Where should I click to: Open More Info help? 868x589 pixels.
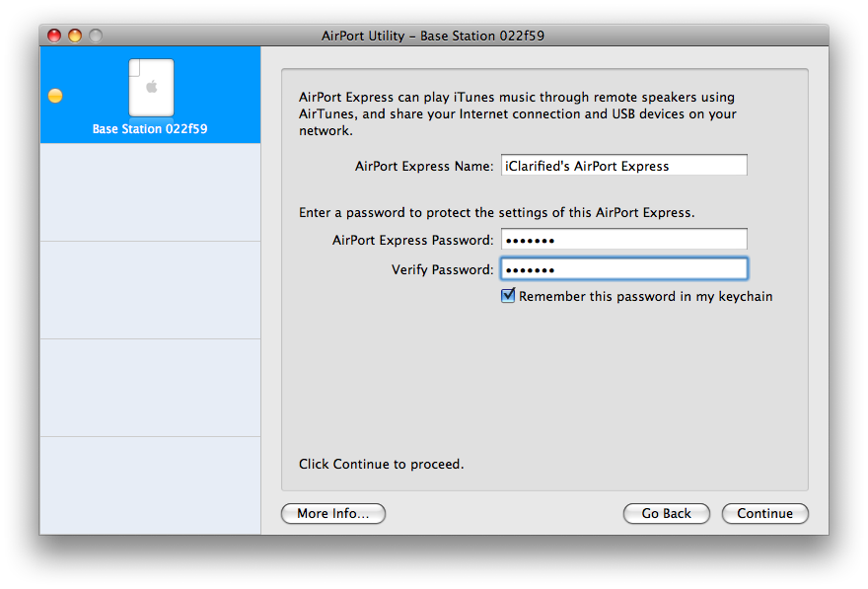click(x=333, y=513)
